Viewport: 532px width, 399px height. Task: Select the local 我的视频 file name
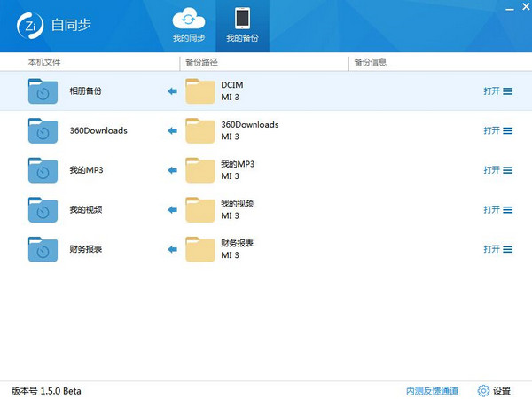(85, 209)
